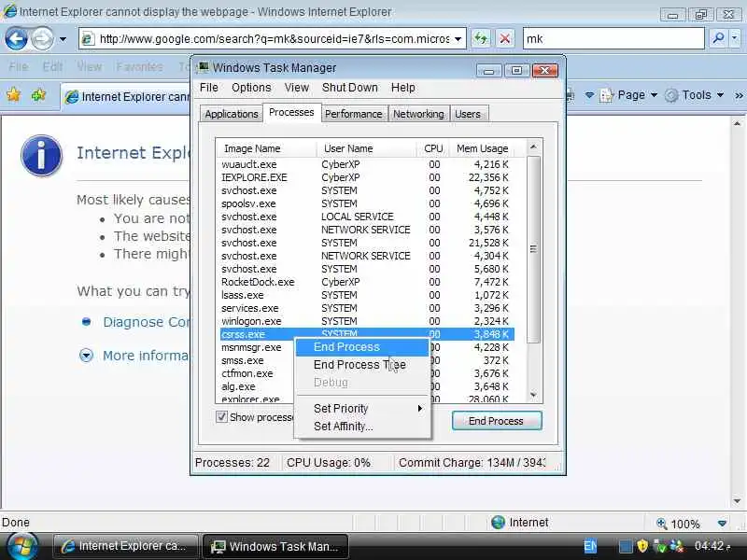Expand the Tools menu dropdown arrow
This screenshot has height=560, width=747.
point(720,95)
